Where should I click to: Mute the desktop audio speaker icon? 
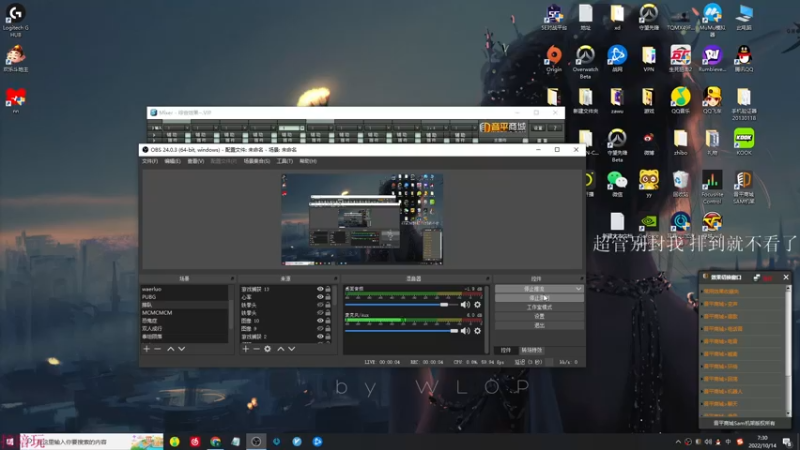tap(465, 305)
